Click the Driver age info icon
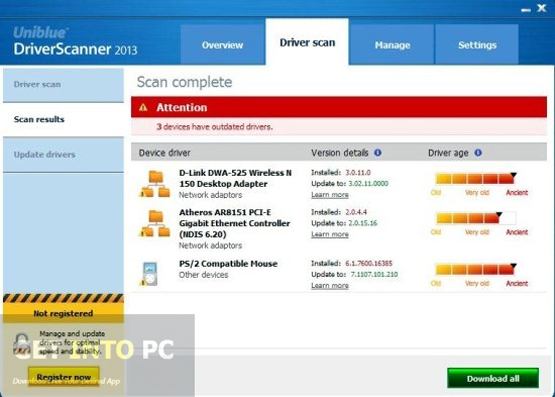This screenshot has width=555, height=397. click(x=478, y=153)
